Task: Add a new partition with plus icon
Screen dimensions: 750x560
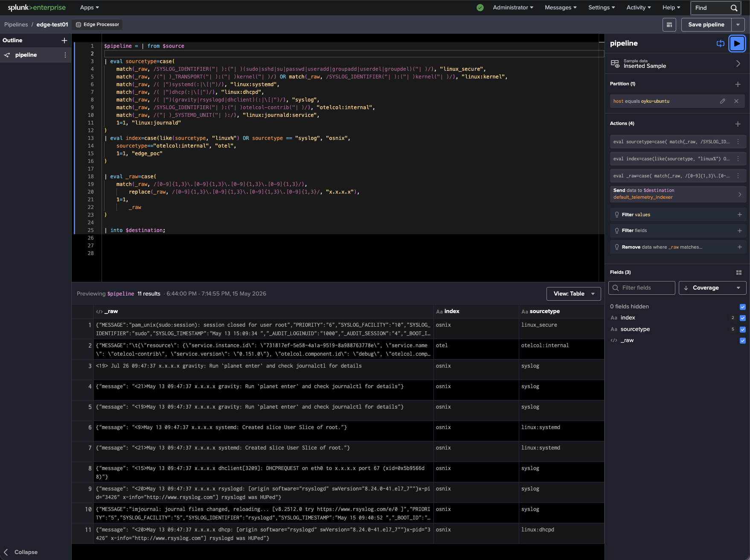Action: (x=738, y=84)
